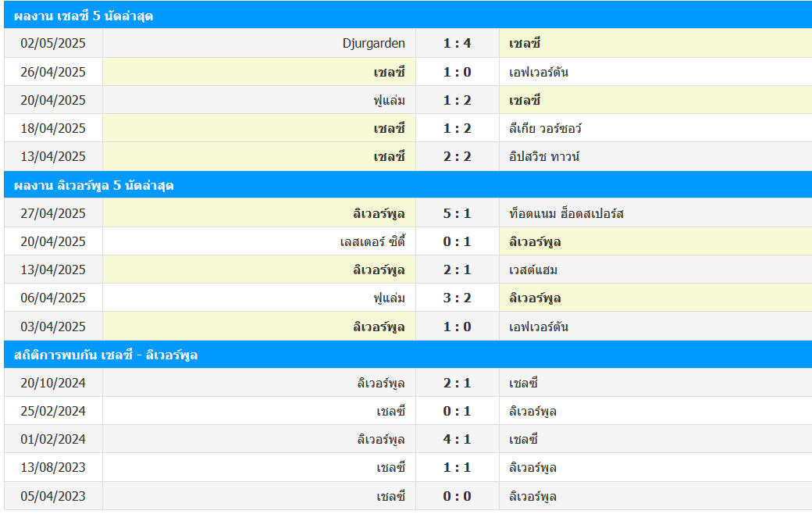Click the 4 : 1 score in the 01/02/2024 row
Image resolution: width=812 pixels, height=514 pixels.
(x=457, y=439)
